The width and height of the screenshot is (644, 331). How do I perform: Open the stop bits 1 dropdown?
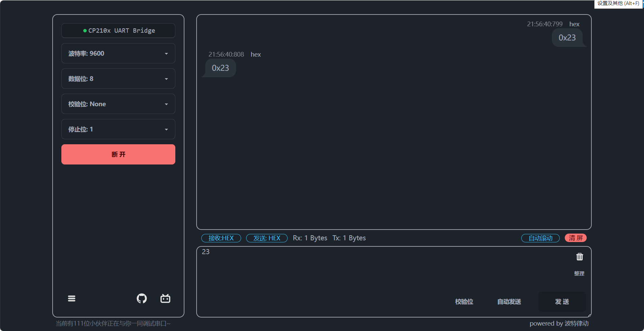[x=118, y=129]
